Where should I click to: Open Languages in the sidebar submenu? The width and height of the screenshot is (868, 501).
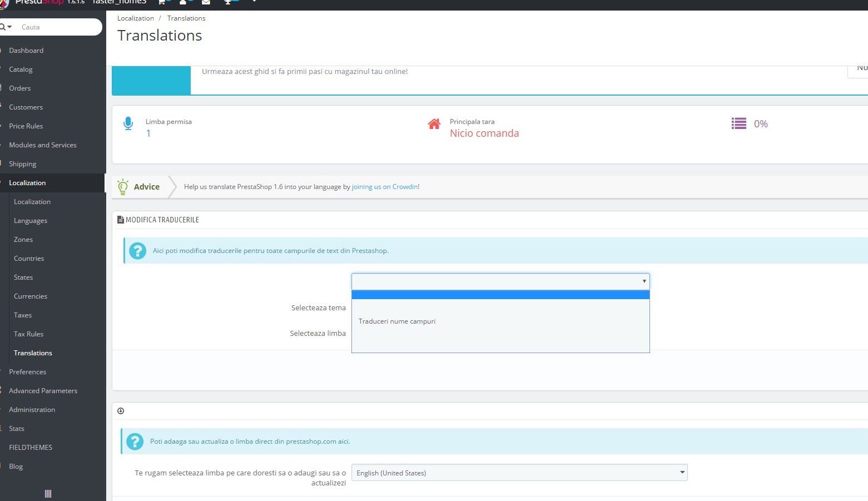coord(31,221)
